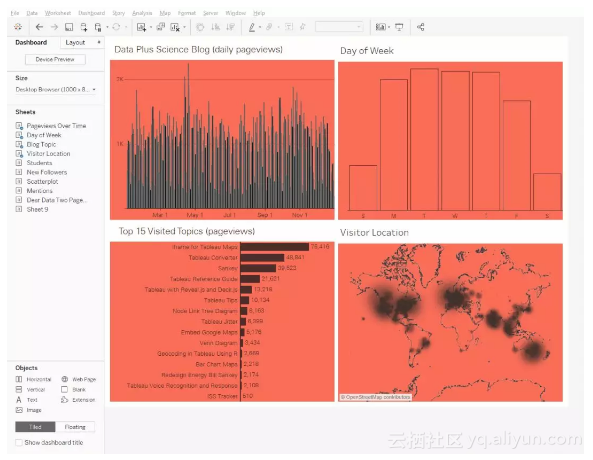Open dropdown arrow beside Show/hide cards icon
The height and width of the screenshot is (460, 593).
[389, 27]
